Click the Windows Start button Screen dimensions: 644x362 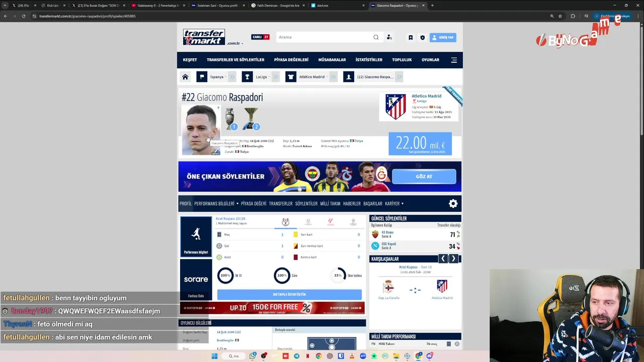tap(214, 356)
